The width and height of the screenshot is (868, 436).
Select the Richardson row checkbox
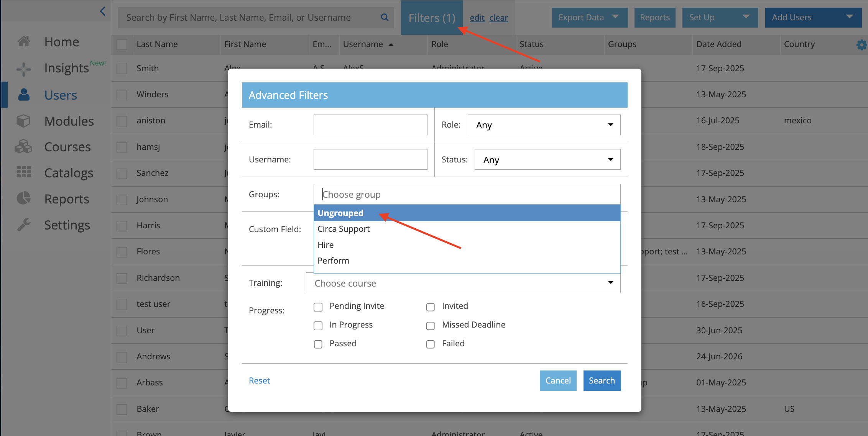click(122, 278)
